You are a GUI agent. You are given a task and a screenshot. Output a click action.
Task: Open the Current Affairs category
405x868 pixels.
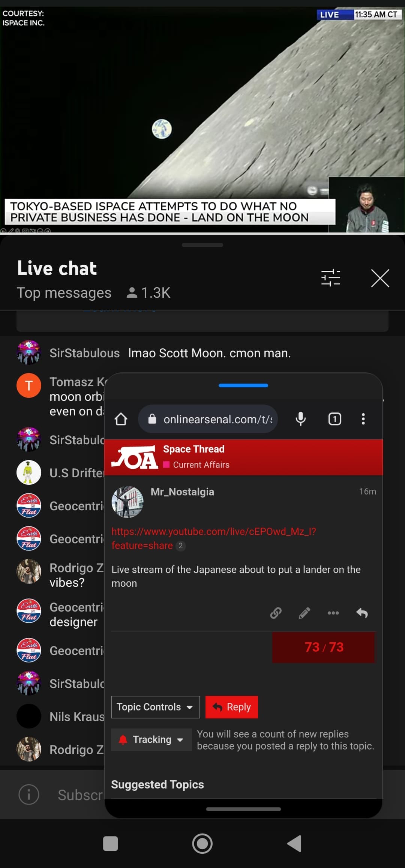[201, 465]
